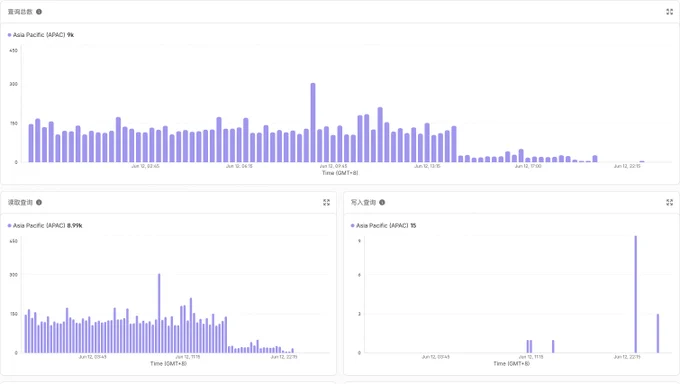Toggle Asia Pacific (APAC) 15 legend series
Screen dimensions: 680x384
coord(383,225)
